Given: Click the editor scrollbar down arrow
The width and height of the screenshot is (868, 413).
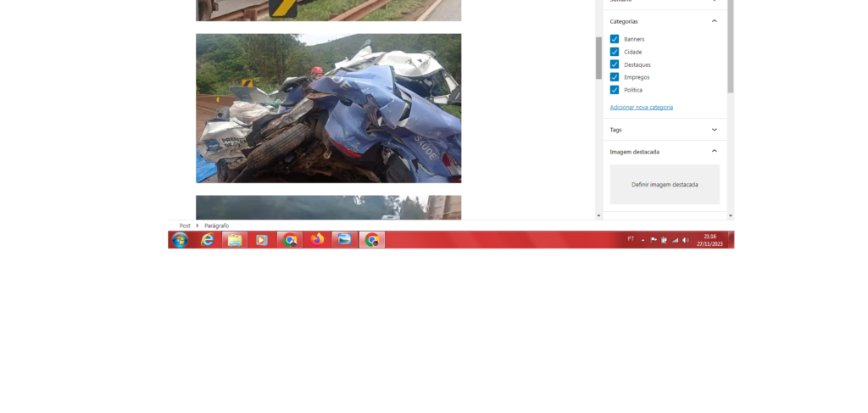Looking at the screenshot, I should (x=598, y=216).
